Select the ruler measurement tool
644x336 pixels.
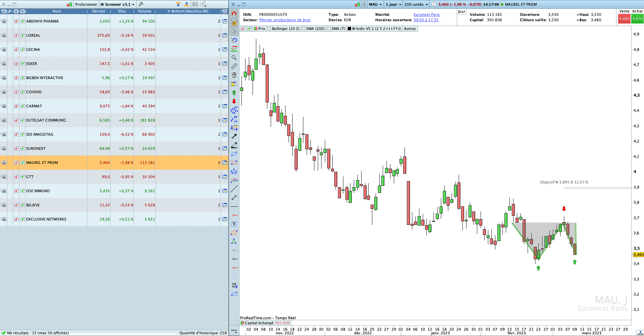click(234, 66)
